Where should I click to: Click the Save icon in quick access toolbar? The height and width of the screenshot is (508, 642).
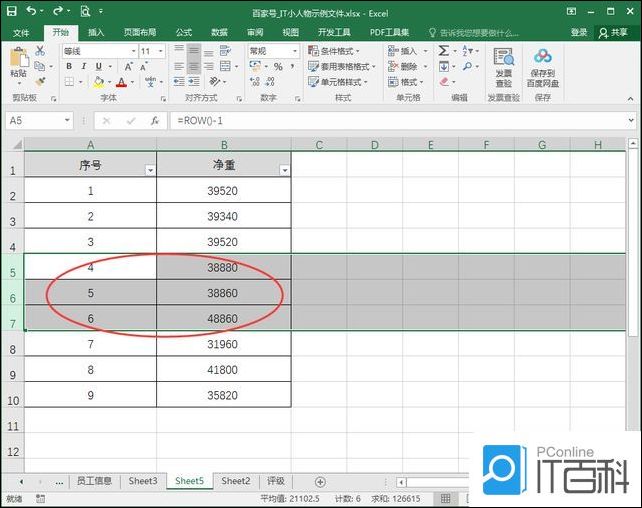point(11,11)
